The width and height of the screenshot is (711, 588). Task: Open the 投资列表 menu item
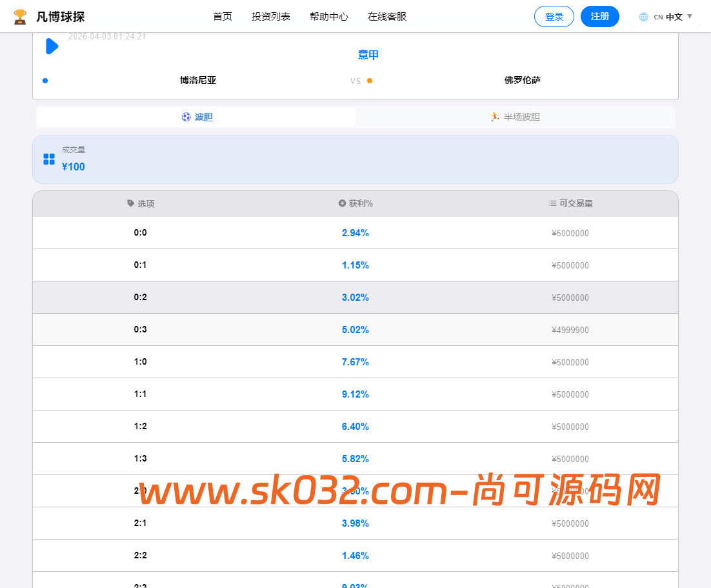pyautogui.click(x=270, y=17)
